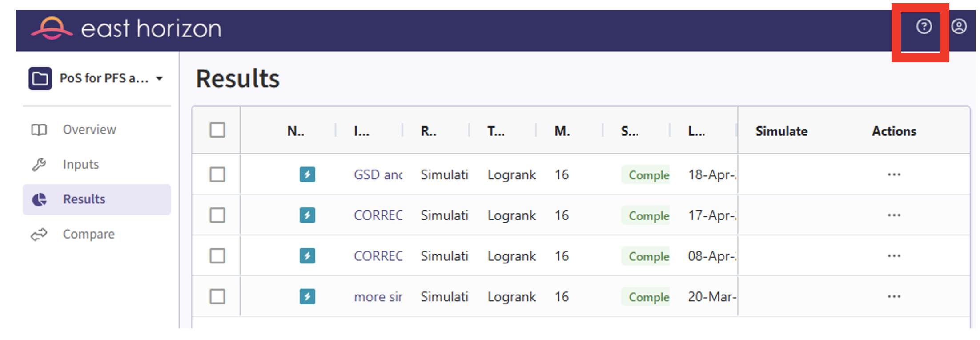Screen dimensions: 980x340
Task: Go to Overview in the sidebar
Action: click(x=89, y=130)
